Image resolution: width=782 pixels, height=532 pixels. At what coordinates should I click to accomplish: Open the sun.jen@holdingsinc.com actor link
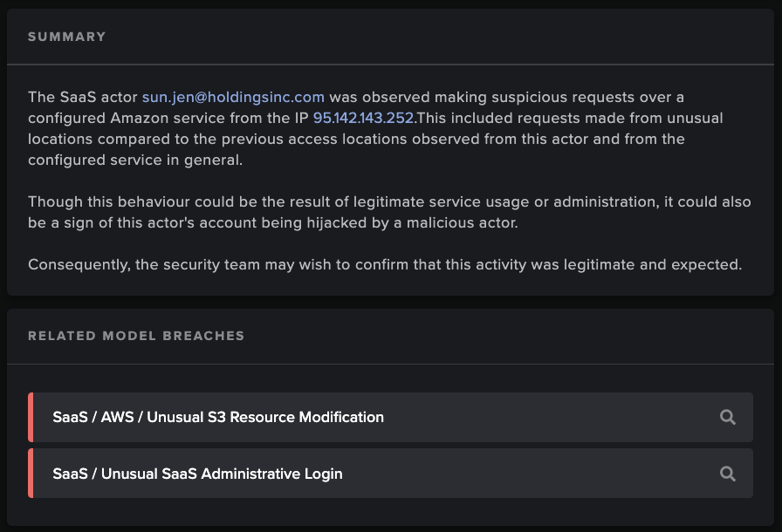click(x=233, y=97)
